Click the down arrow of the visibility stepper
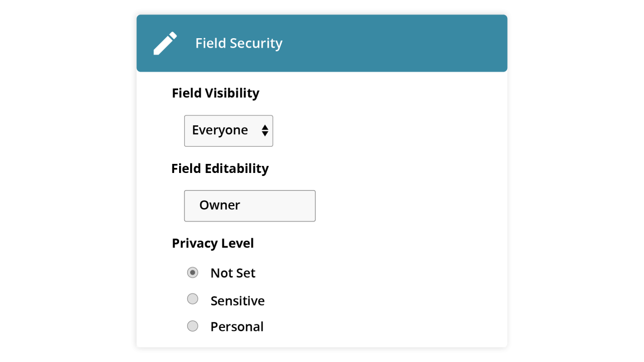The height and width of the screenshot is (362, 644). click(x=265, y=134)
